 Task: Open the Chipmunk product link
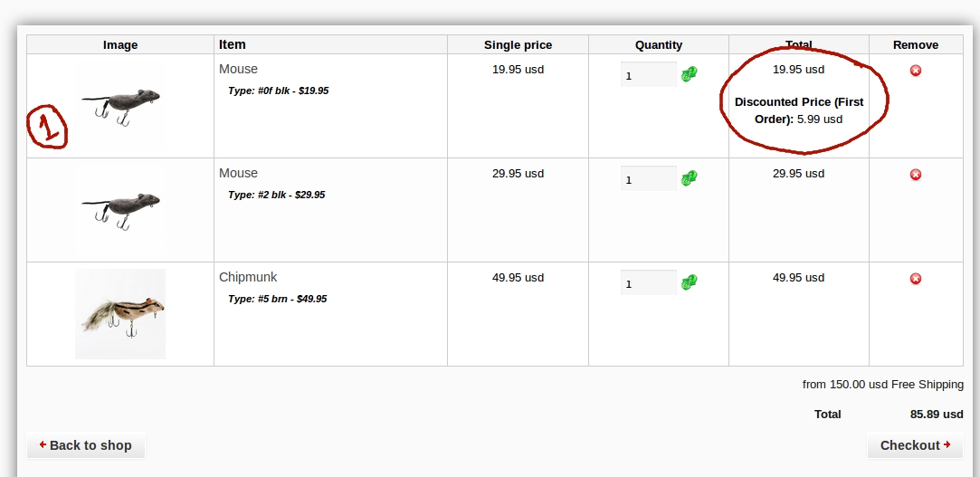[248, 277]
